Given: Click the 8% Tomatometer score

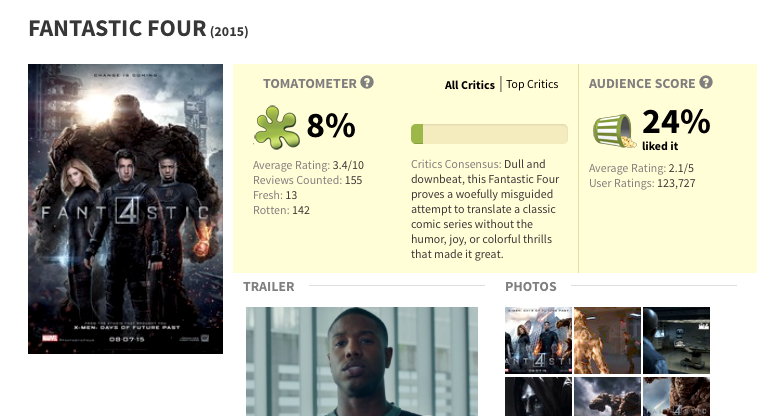Looking at the screenshot, I should [331, 126].
